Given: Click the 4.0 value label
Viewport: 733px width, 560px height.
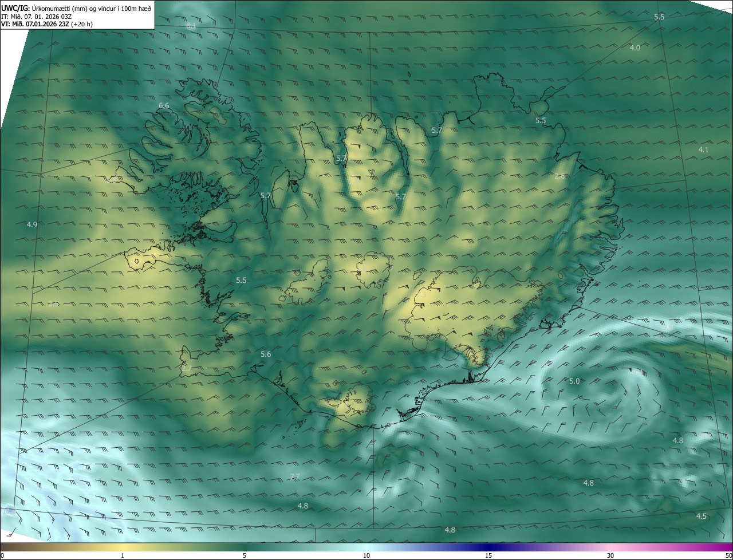Looking at the screenshot, I should (x=635, y=48).
